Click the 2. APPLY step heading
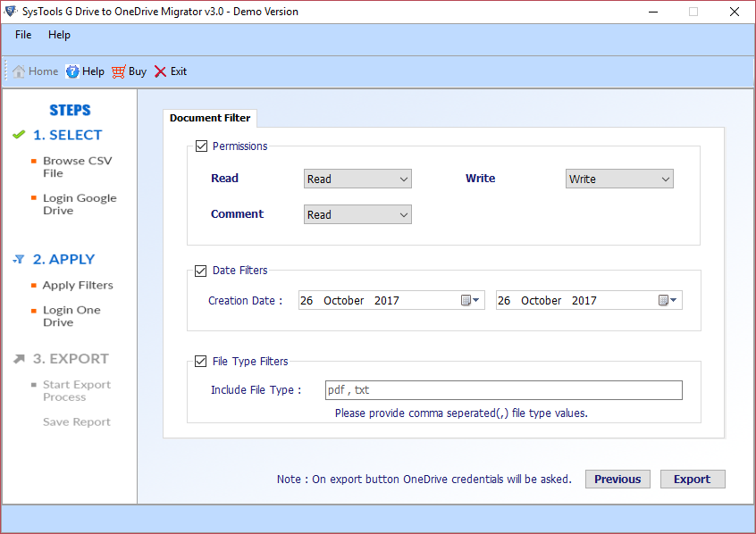 pos(63,259)
